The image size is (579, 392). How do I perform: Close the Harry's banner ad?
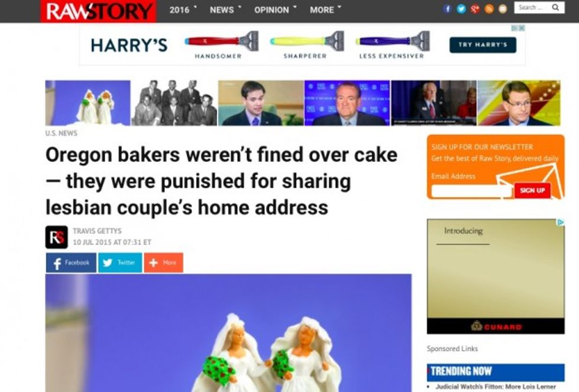[521, 28]
